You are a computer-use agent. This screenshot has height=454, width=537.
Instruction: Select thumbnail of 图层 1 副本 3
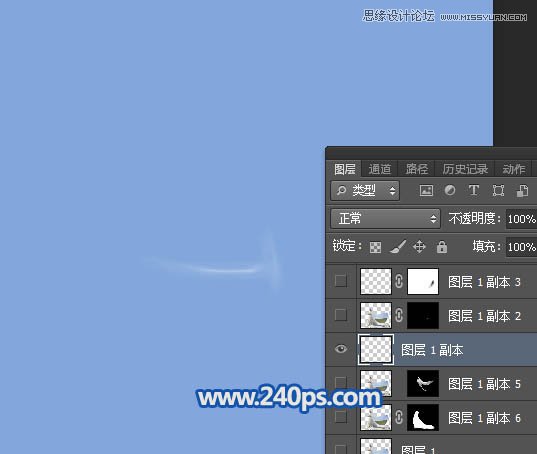(x=376, y=281)
